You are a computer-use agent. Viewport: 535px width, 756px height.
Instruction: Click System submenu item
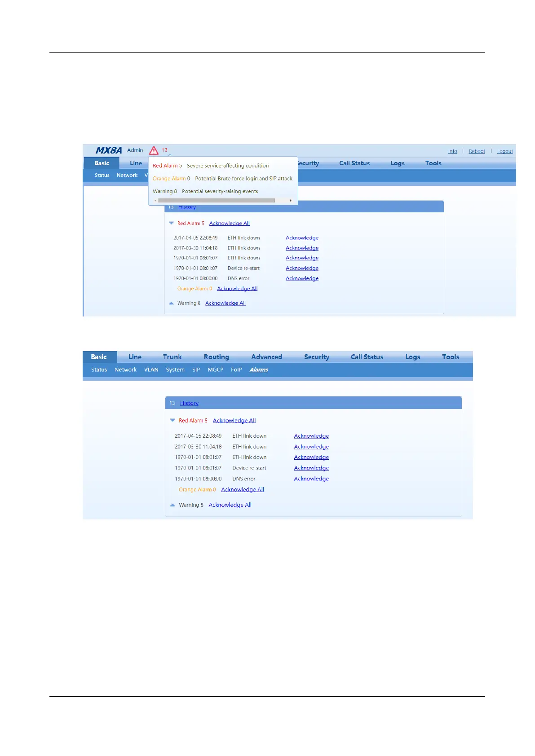tap(175, 370)
